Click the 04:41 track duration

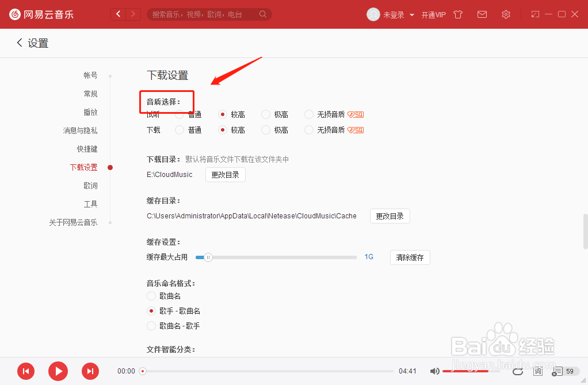pos(407,371)
